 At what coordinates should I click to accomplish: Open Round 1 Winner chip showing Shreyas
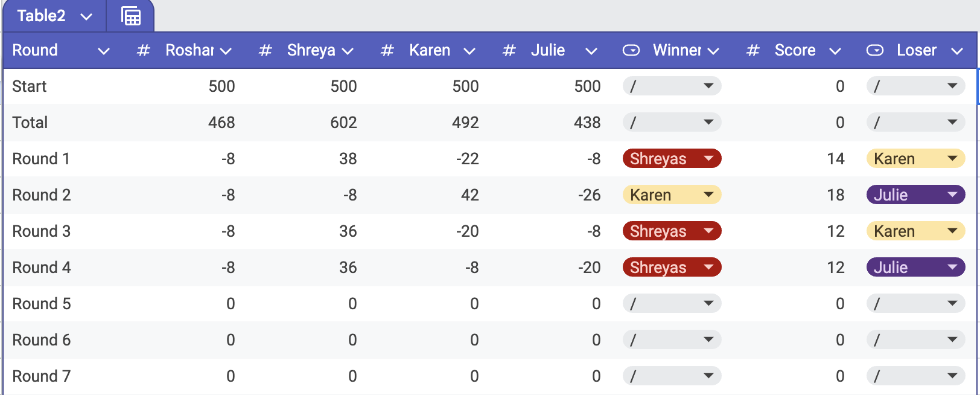pos(672,159)
